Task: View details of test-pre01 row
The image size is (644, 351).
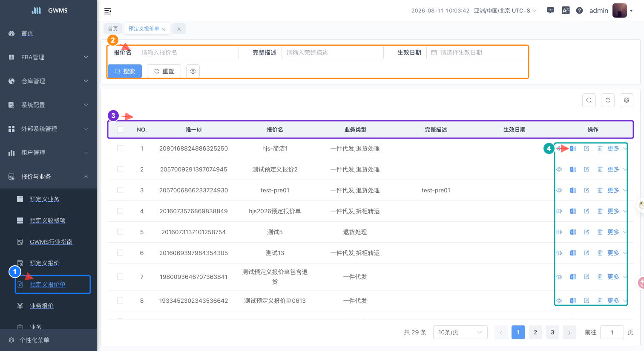Action: click(x=559, y=190)
